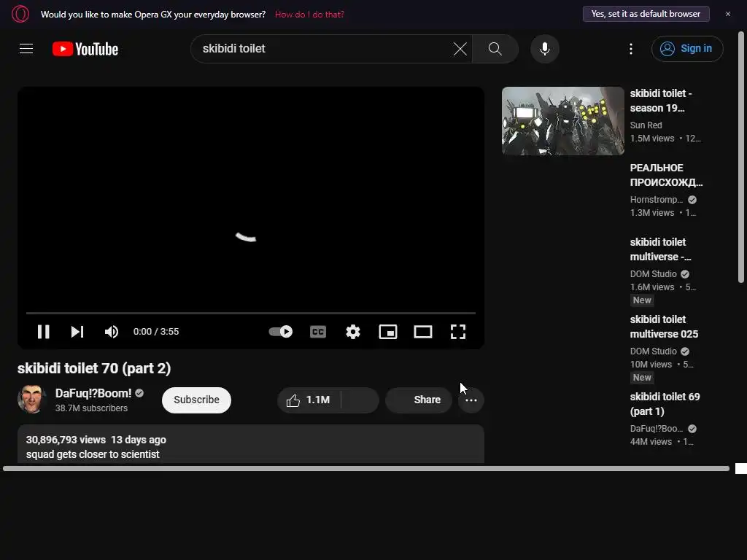Click the '30,896,793 views' text
The height and width of the screenshot is (560, 747).
point(66,440)
